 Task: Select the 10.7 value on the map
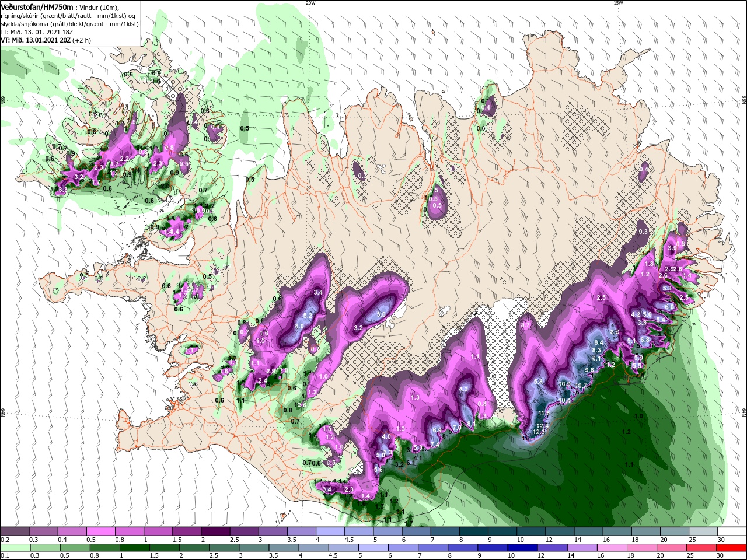pos(581,386)
